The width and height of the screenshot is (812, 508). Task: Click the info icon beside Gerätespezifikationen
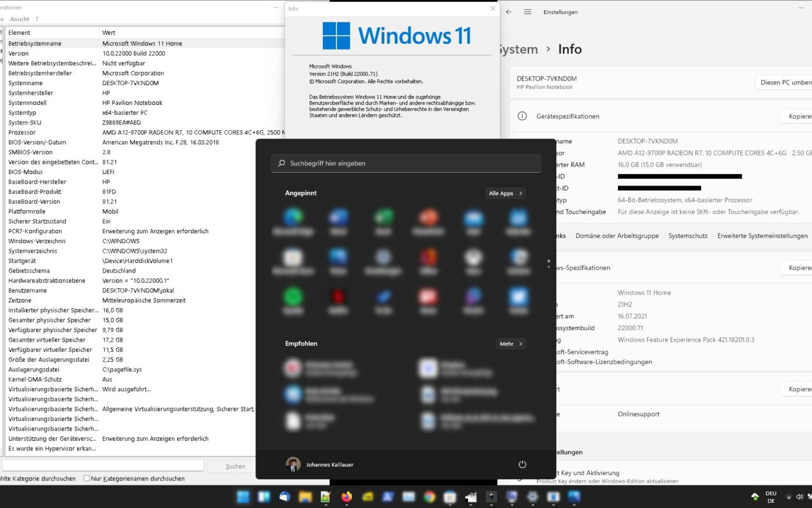tap(522, 116)
